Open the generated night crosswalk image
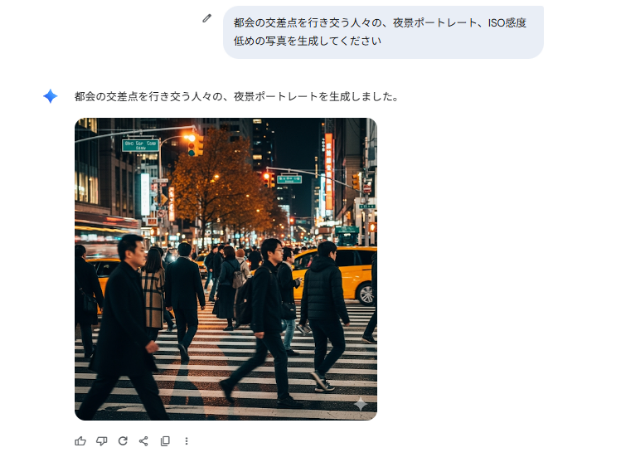The image size is (640, 457). pos(226,269)
